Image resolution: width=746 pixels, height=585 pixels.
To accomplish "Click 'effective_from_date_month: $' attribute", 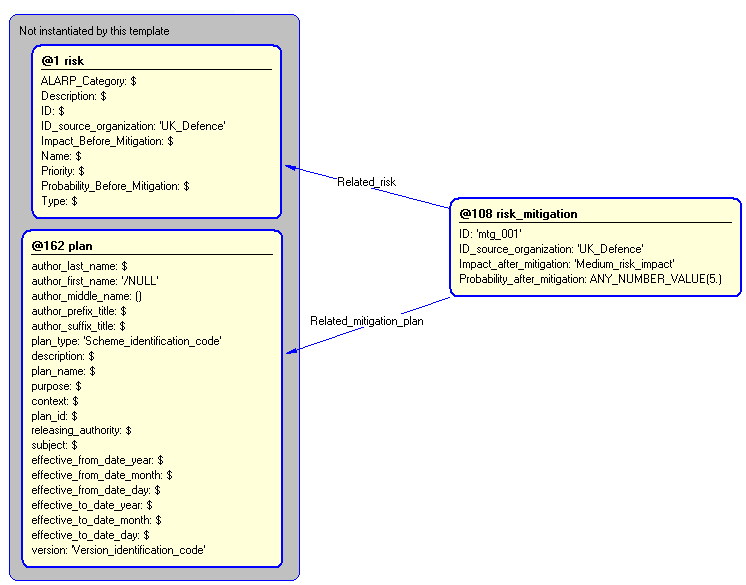I will (x=102, y=475).
